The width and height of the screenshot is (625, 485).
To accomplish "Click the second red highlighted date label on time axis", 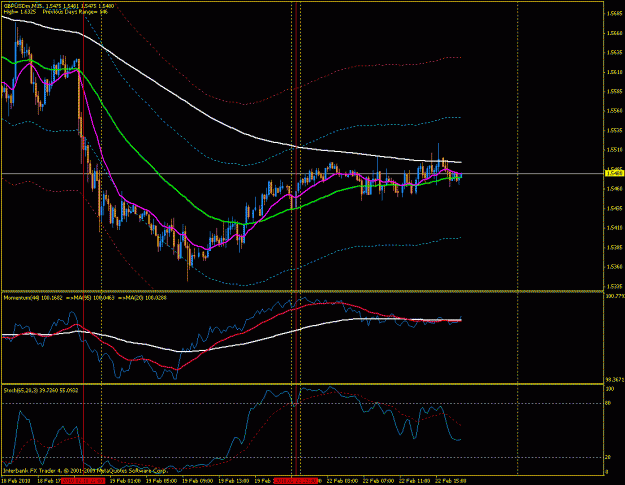I will coord(295,481).
